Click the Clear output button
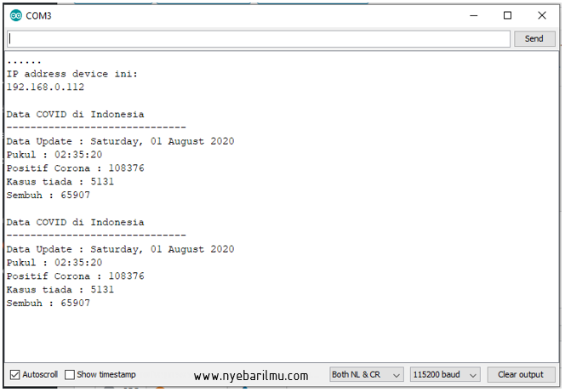Viewport: 565px width, 392px height. click(x=521, y=375)
